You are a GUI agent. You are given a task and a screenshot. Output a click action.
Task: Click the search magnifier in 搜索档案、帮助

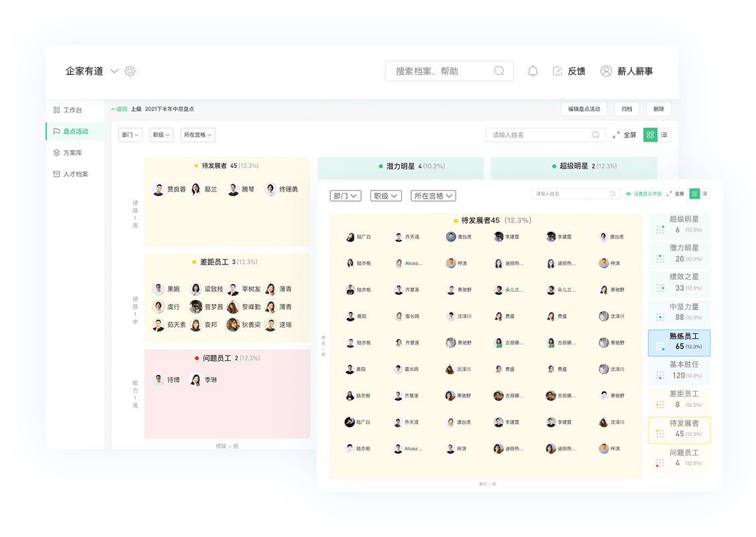pos(499,70)
